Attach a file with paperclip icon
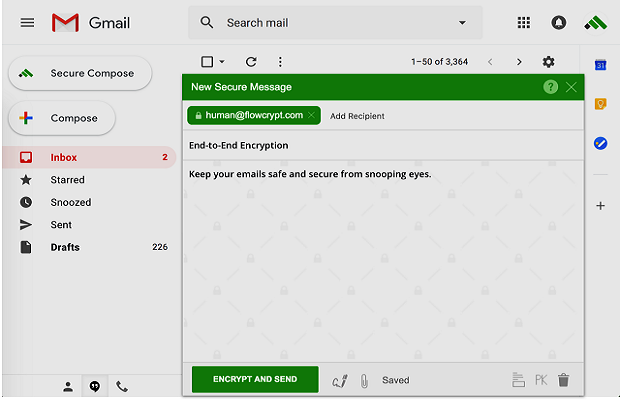Image resolution: width=620 pixels, height=400 pixels. (364, 381)
